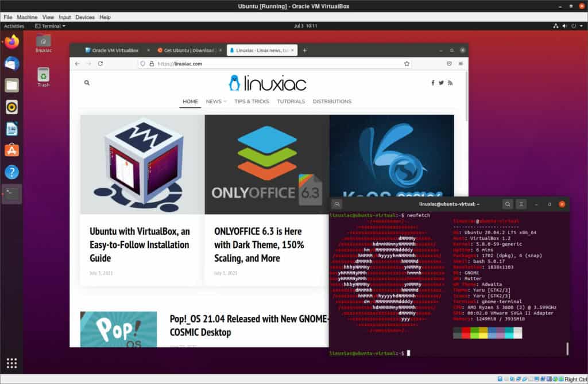Open the linuxiac RSS feed icon
This screenshot has height=384, width=588.
point(450,83)
